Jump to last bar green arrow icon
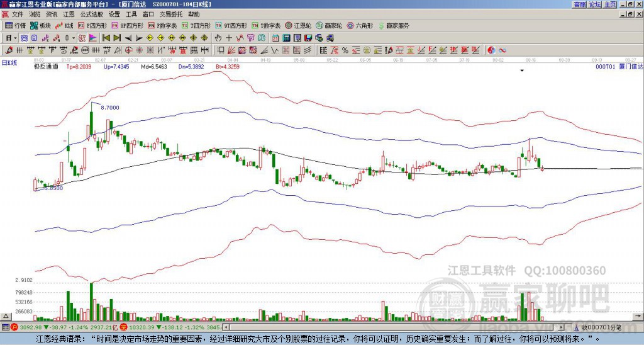This screenshot has width=644, height=345. [x=117, y=38]
